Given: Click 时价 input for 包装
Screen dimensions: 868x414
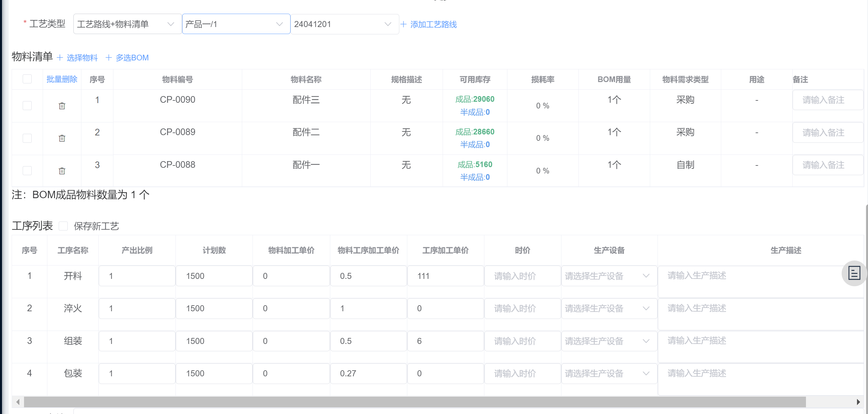Looking at the screenshot, I should 522,373.
